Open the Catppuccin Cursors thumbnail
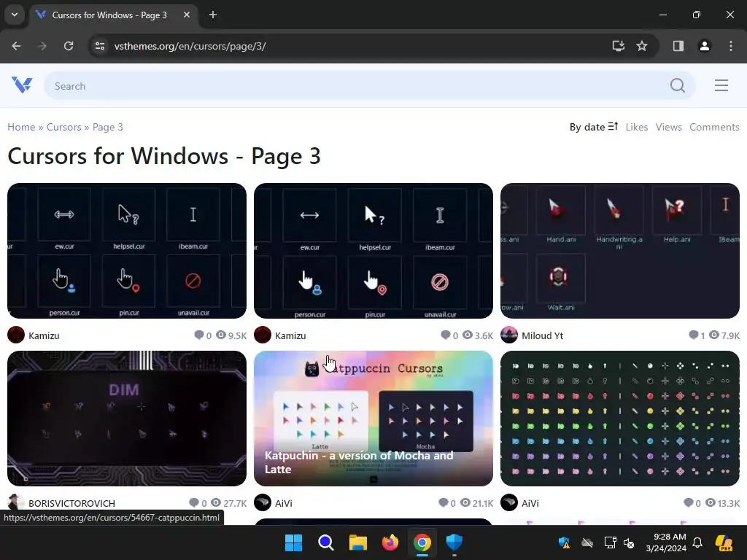 point(373,418)
